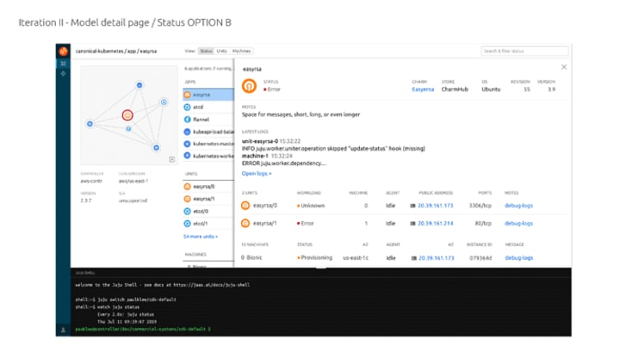Open debug-logs for the Bionic machine
The image size is (620, 364).
click(518, 257)
